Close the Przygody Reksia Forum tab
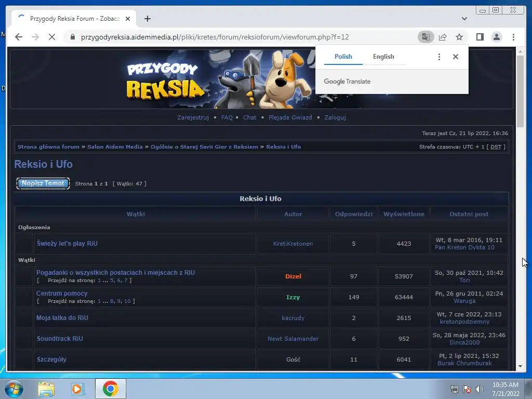Image resolution: width=532 pixels, height=399 pixels. (x=128, y=19)
